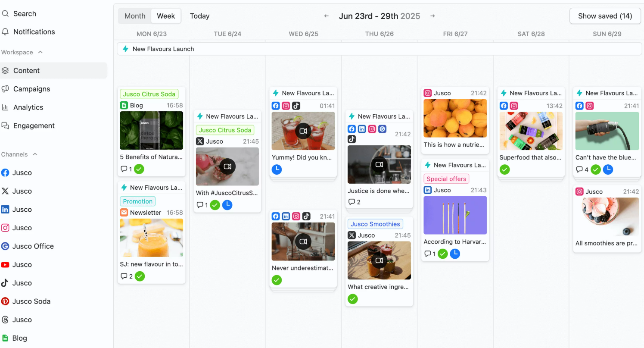Viewport: 644px width, 348px height.
Task: Collapse the Workspace section chevron
Action: (x=40, y=52)
